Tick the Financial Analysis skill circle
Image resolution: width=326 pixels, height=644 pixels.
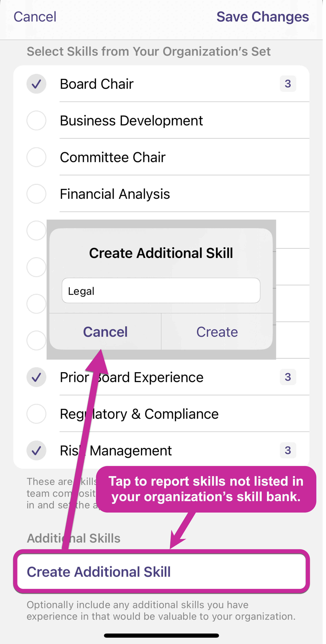pyautogui.click(x=36, y=194)
